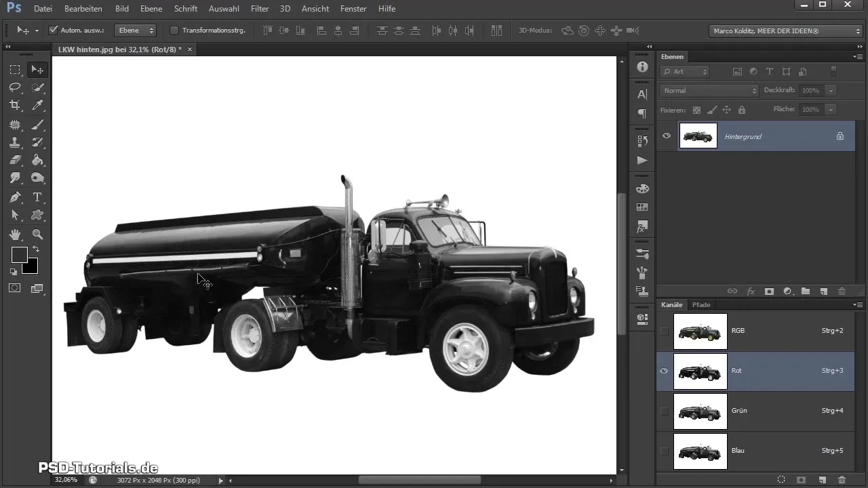Toggle visibility of Hintergrund layer
The width and height of the screenshot is (868, 488).
pos(667,136)
